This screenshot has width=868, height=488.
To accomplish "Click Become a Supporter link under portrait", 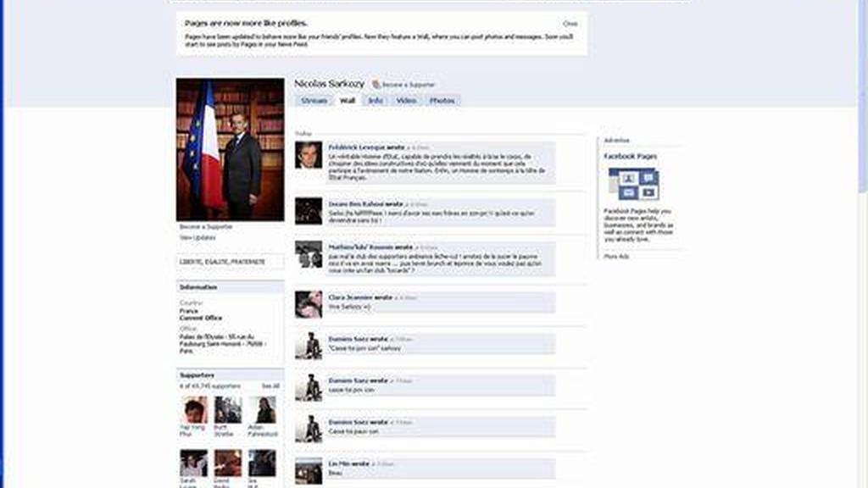I will (206, 227).
